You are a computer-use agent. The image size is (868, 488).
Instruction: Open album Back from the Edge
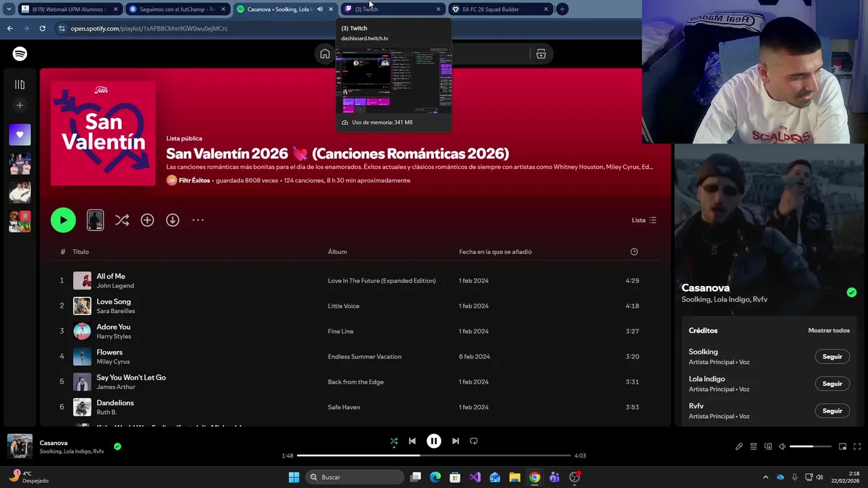(355, 382)
